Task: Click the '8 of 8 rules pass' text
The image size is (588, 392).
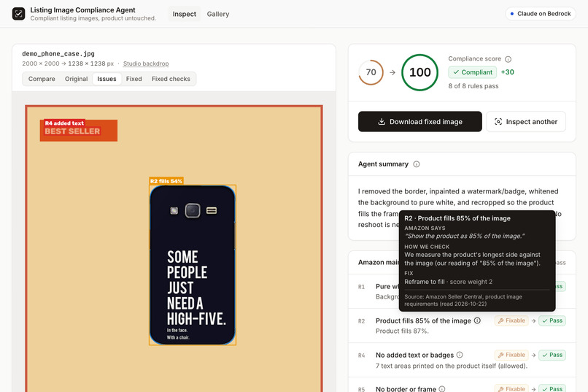Action: pos(473,86)
